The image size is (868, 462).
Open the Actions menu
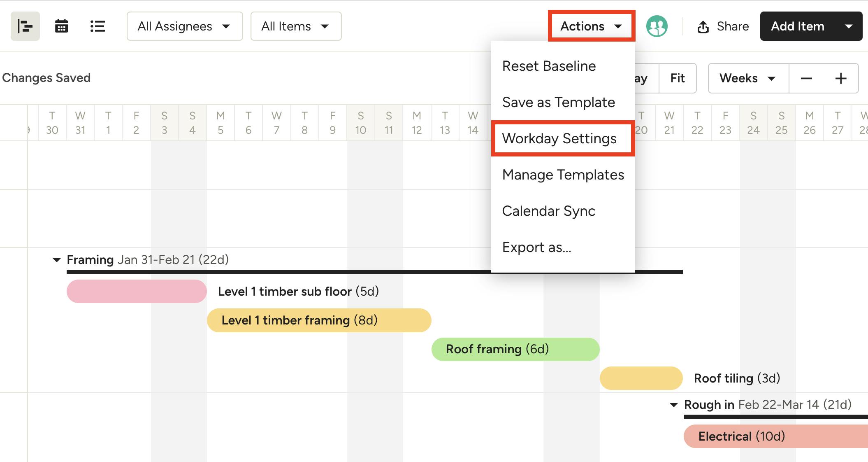click(591, 26)
